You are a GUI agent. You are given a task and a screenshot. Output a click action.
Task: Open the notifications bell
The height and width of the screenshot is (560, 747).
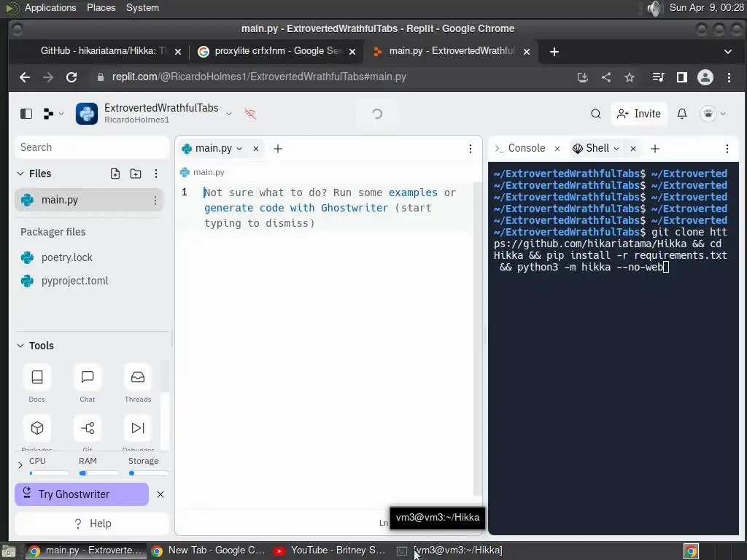(x=682, y=114)
